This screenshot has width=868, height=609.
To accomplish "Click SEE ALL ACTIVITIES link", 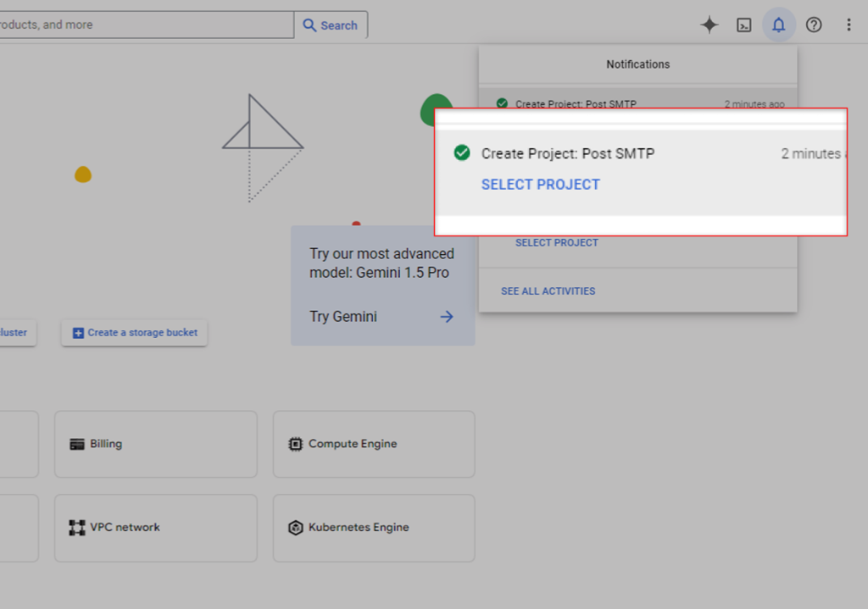I will click(548, 291).
